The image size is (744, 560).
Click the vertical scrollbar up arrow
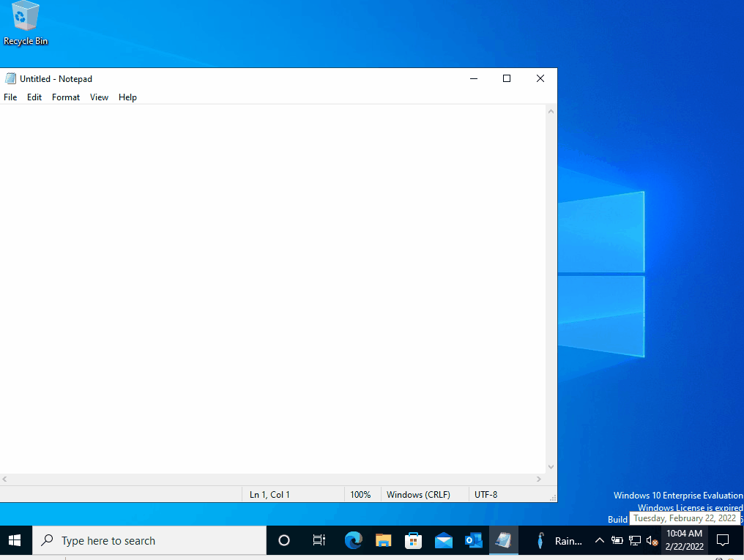coord(551,111)
